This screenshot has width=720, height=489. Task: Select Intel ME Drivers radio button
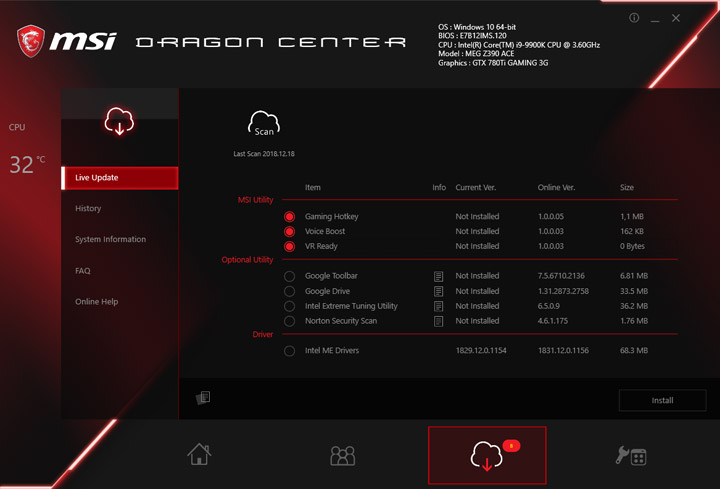289,351
